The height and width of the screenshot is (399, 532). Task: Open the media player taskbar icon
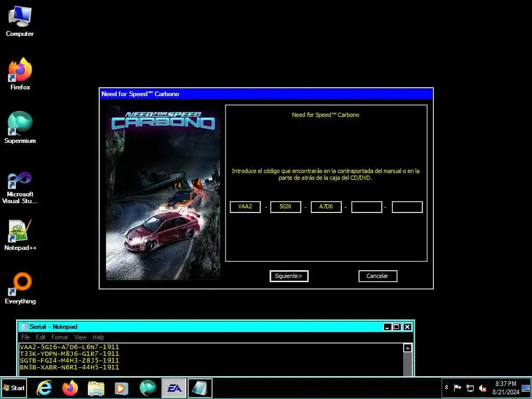[x=122, y=388]
